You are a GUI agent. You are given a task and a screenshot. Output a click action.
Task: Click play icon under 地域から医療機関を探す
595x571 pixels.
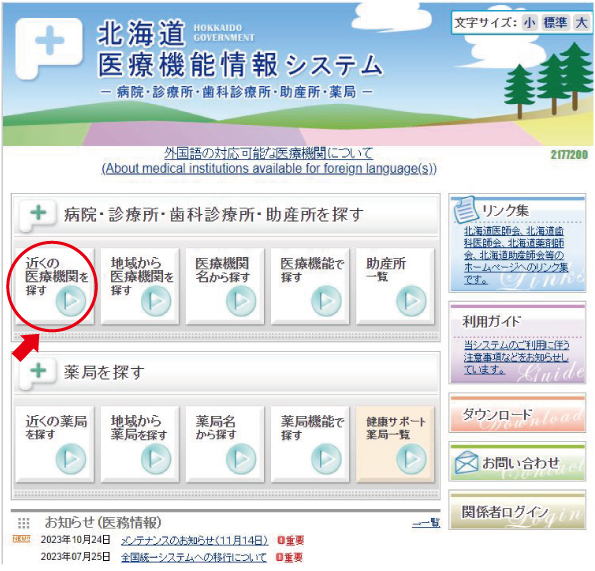tap(156, 301)
